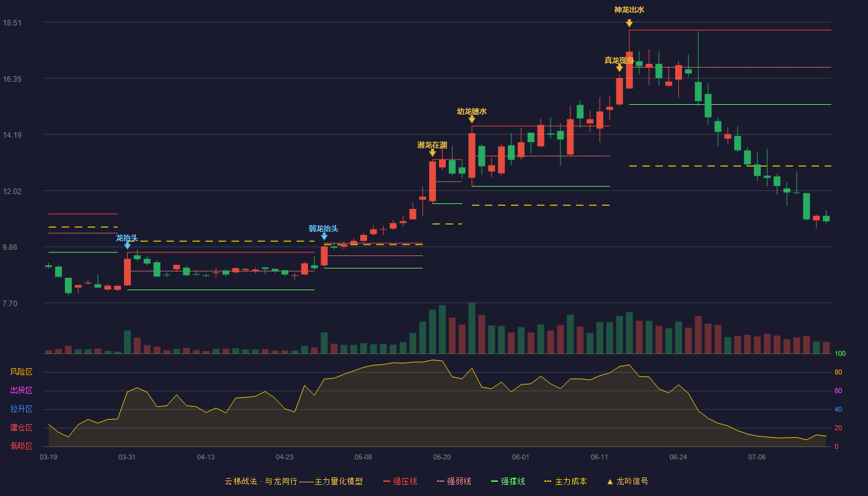Image resolution: width=868 pixels, height=496 pixels.
Task: Click the 06-11 date axis label
Action: coord(600,457)
